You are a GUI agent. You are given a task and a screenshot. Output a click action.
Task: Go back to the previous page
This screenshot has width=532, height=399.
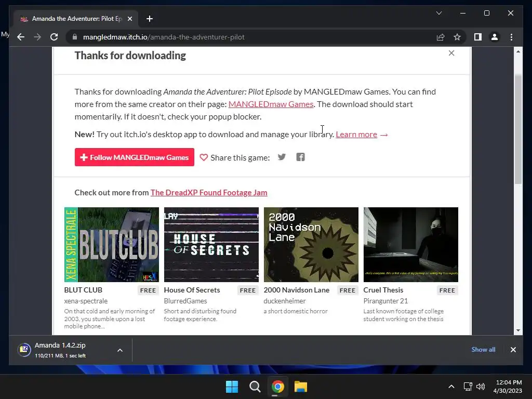(x=21, y=37)
